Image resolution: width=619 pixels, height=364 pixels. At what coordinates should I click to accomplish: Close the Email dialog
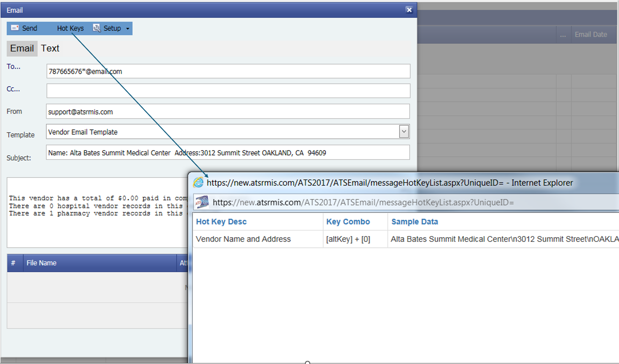pos(409,10)
